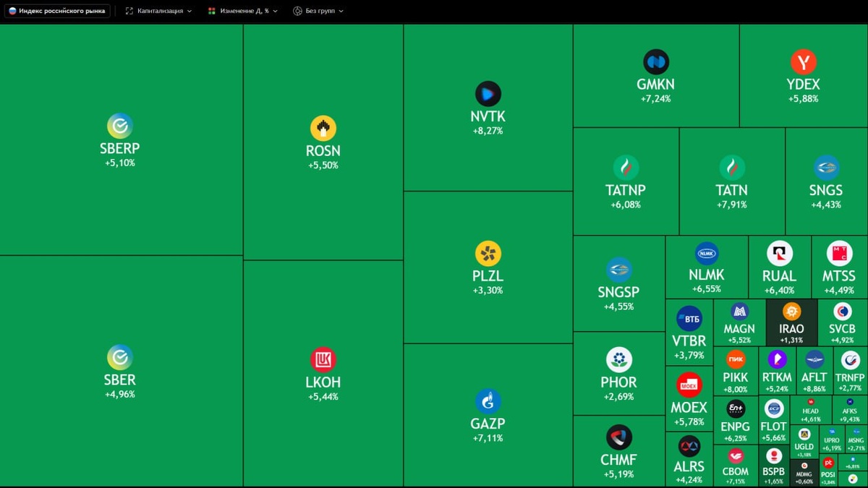Click the LKOH Lukoil logo
This screenshot has width=868, height=488.
coord(323,359)
